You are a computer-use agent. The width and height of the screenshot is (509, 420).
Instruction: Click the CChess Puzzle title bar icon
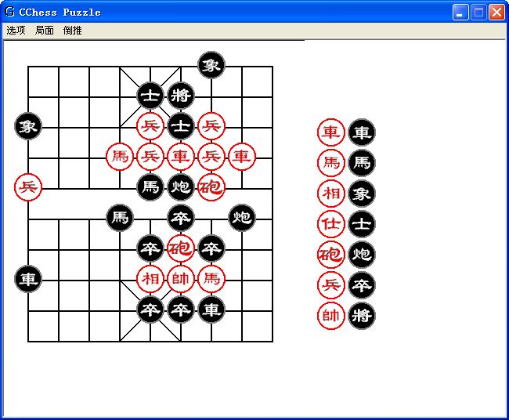click(x=10, y=12)
